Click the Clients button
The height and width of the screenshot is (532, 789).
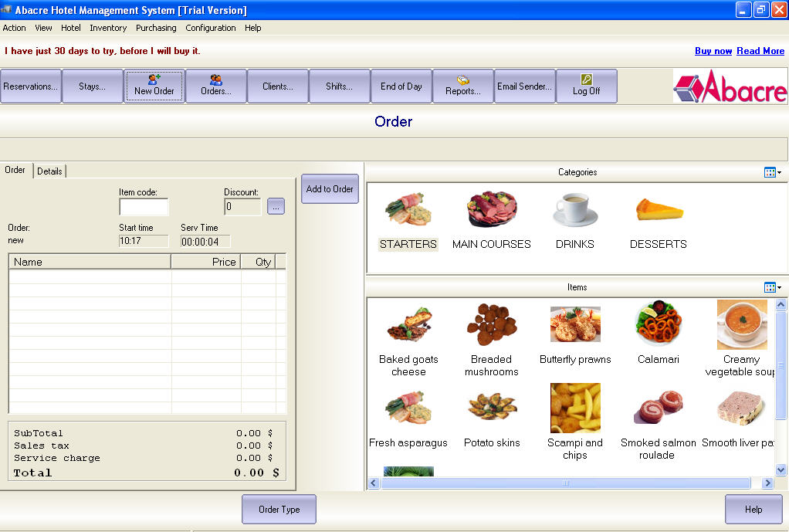click(278, 86)
